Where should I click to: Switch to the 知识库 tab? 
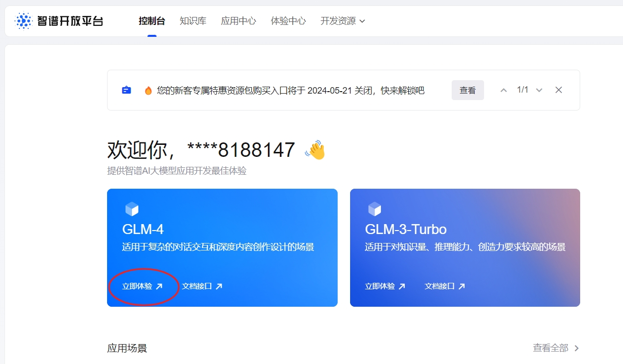(193, 21)
